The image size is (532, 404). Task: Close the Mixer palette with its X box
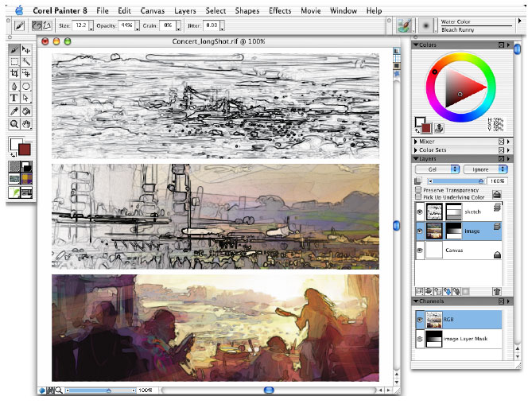pos(501,142)
